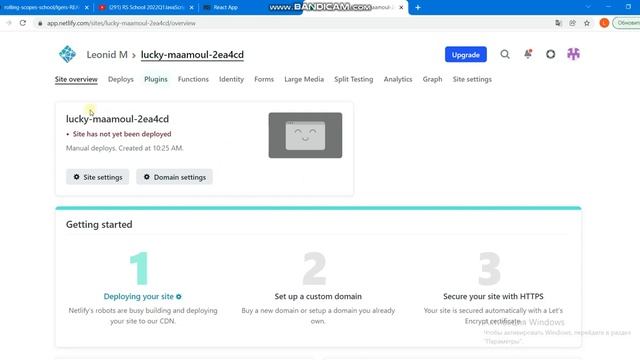
Task: Open the Deploys tab
Action: tap(121, 79)
